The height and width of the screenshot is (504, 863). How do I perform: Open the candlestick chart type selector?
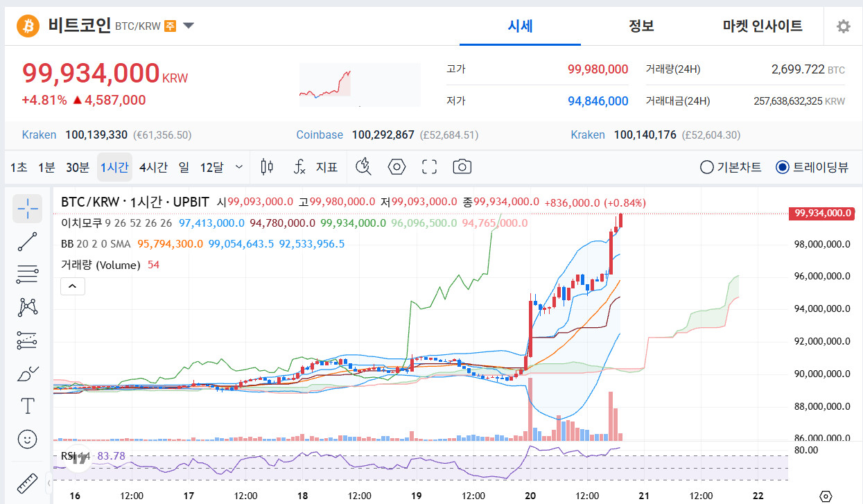[x=267, y=167]
